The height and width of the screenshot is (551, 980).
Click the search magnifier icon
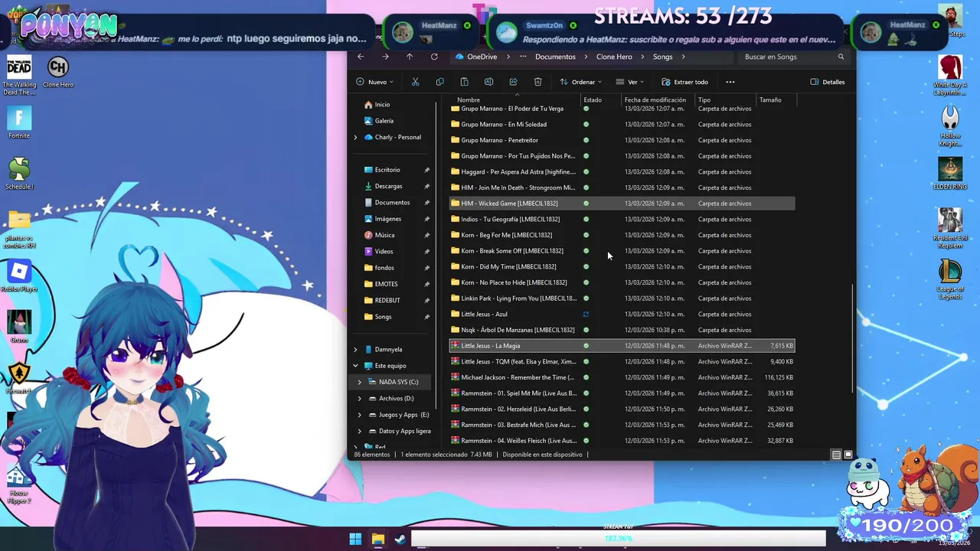tap(841, 57)
